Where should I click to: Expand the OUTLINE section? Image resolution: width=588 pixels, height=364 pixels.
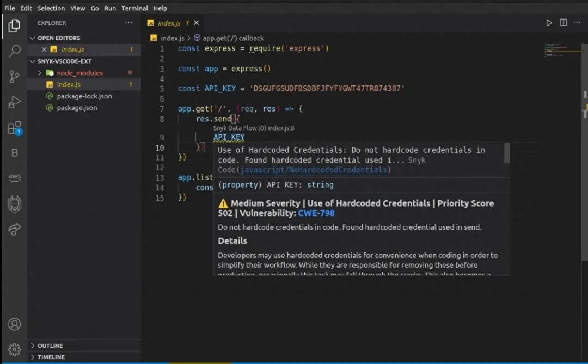coord(50,346)
